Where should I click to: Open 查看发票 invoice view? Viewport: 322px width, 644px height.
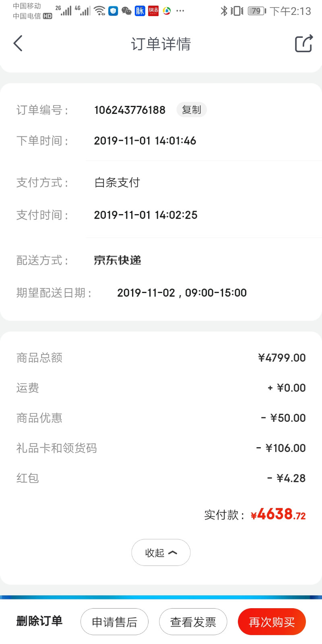193,622
